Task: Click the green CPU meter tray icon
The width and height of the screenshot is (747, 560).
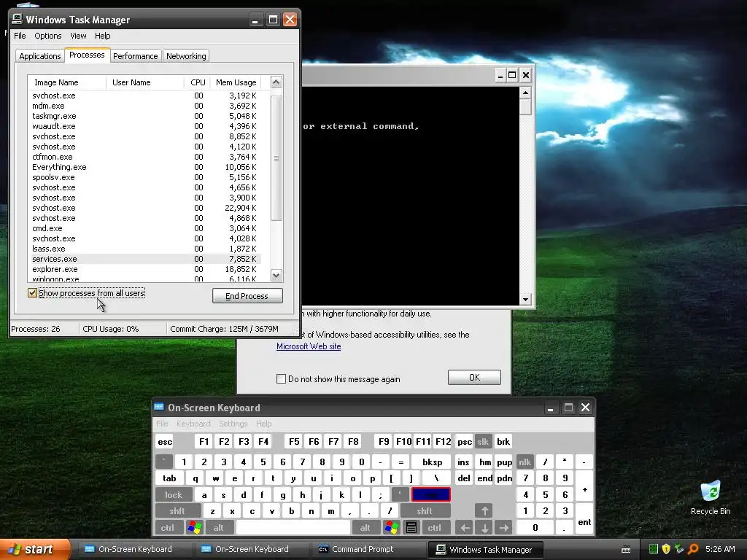Action: click(x=653, y=549)
